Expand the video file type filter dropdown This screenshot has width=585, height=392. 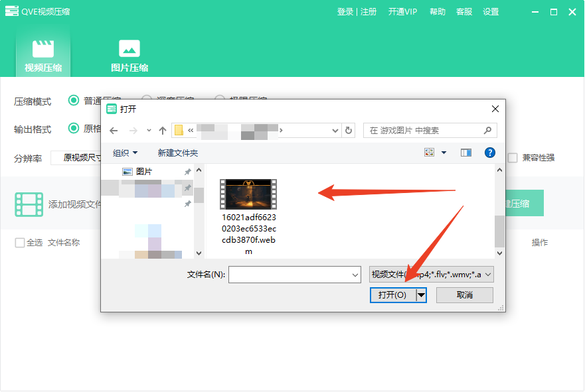pyautogui.click(x=431, y=275)
